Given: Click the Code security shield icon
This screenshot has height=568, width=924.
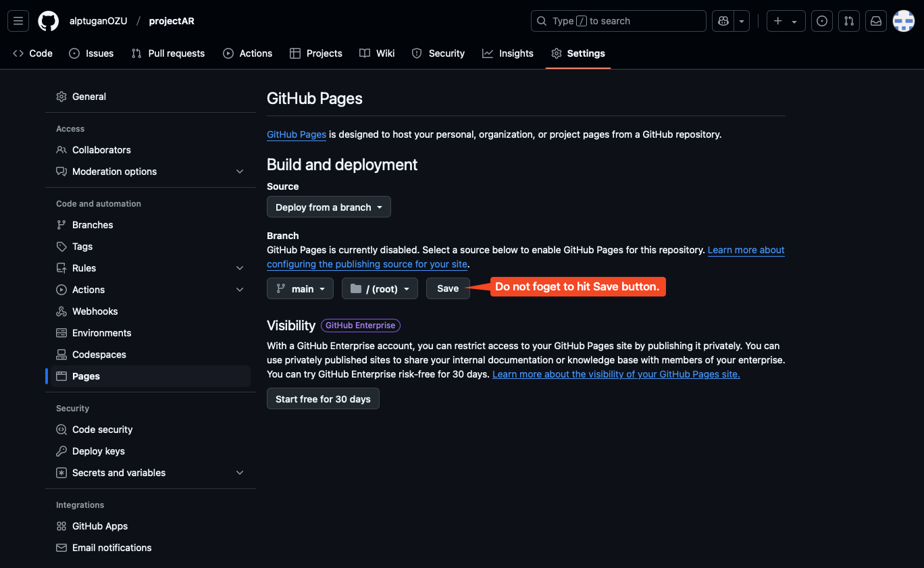Looking at the screenshot, I should 61,430.
